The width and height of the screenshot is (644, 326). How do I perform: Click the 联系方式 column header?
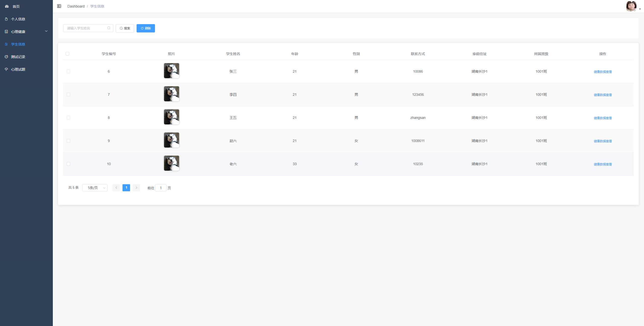[x=418, y=54]
